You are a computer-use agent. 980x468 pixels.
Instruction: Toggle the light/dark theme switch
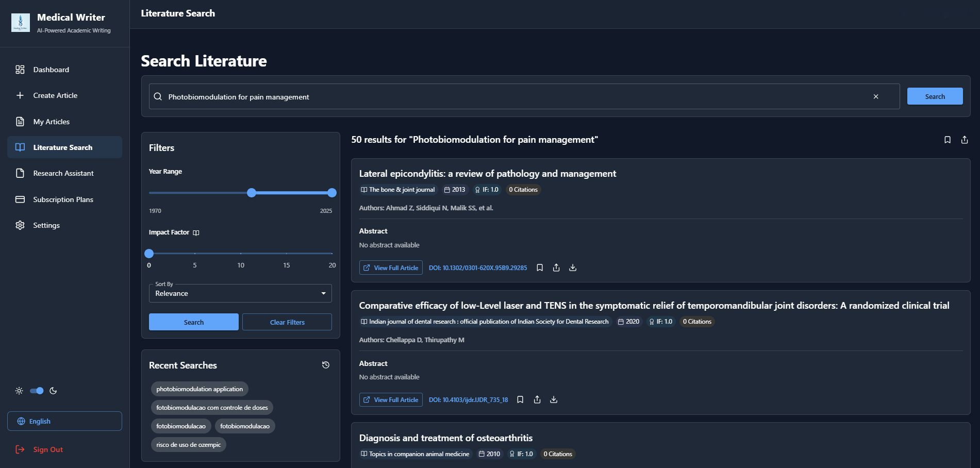pyautogui.click(x=37, y=391)
